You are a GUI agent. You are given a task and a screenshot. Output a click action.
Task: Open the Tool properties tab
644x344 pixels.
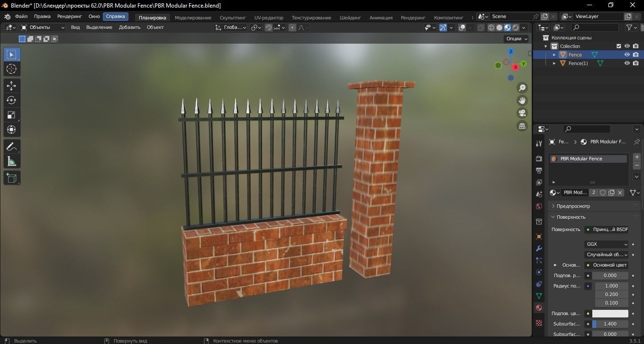tap(539, 144)
